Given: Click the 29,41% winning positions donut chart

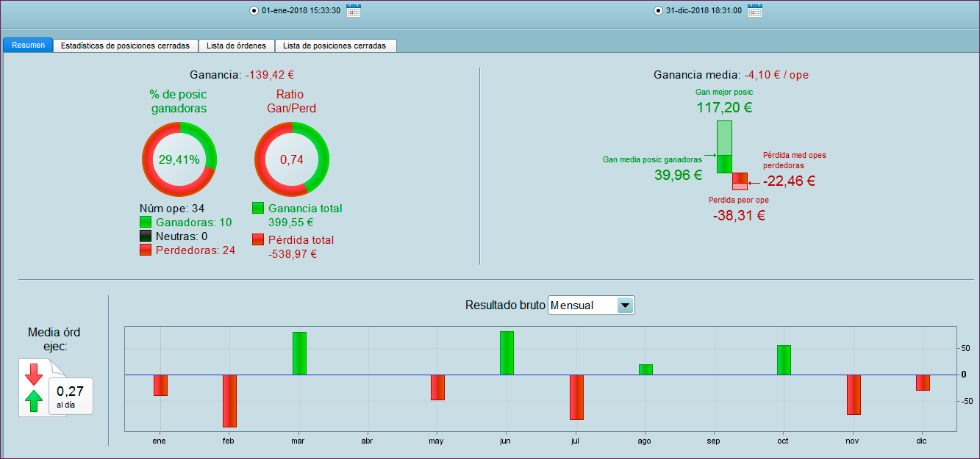Looking at the screenshot, I should 179,158.
